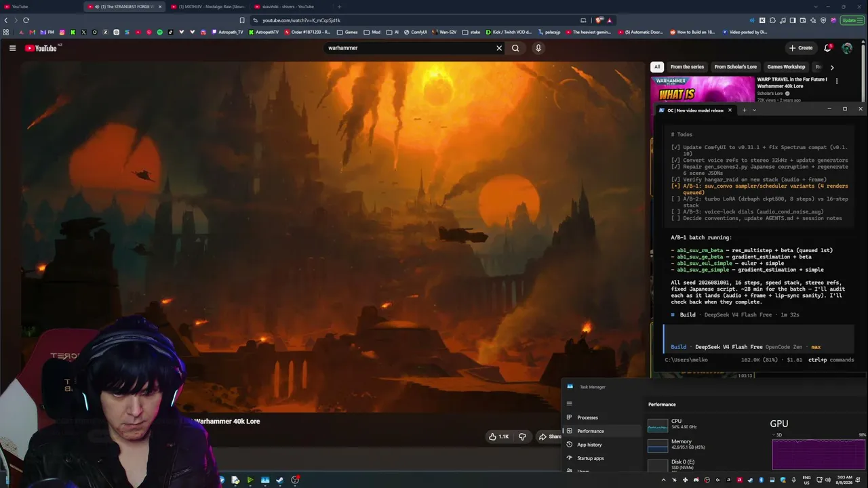The image size is (868, 488).
Task: Open Performance in Task Manager
Action: click(603, 431)
